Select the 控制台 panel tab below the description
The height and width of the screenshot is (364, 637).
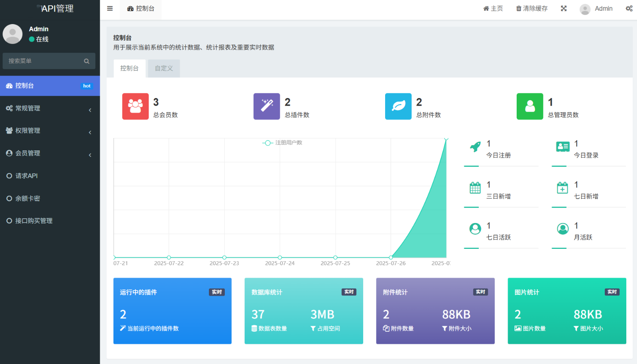pyautogui.click(x=129, y=68)
